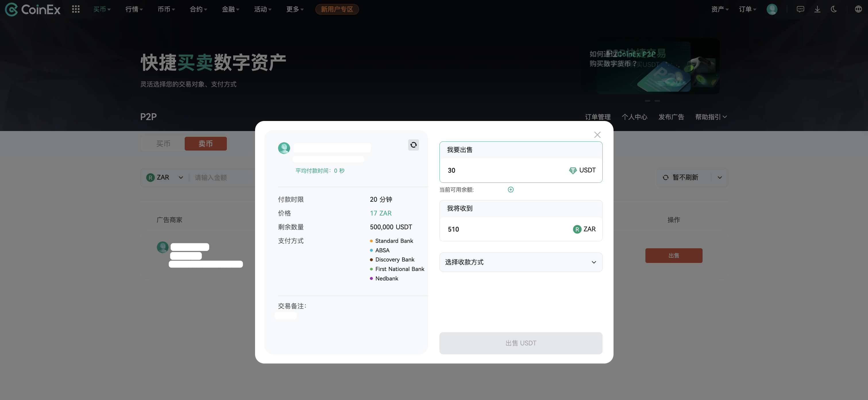Open 个人中心 link

tap(634, 117)
